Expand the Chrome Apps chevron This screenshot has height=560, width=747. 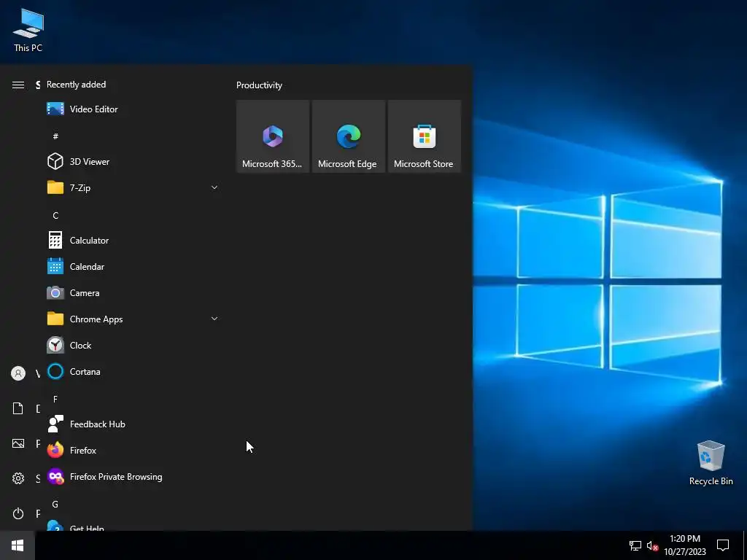pyautogui.click(x=214, y=319)
